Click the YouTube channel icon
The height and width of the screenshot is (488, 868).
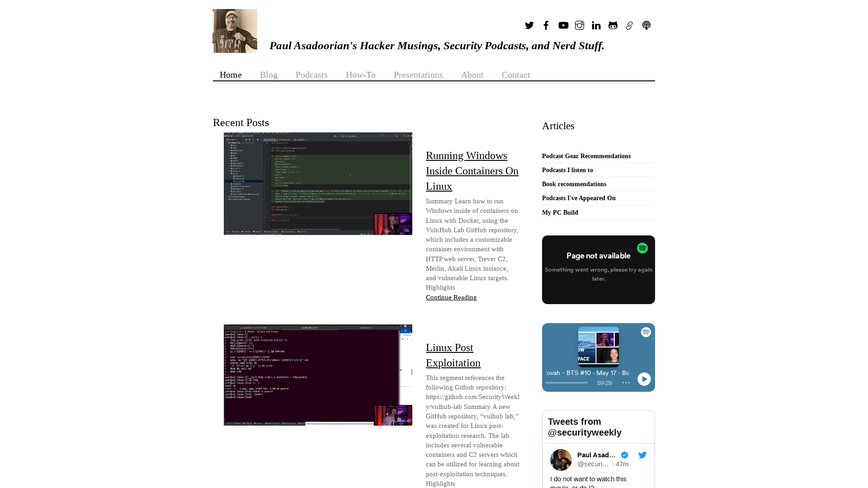click(x=563, y=25)
